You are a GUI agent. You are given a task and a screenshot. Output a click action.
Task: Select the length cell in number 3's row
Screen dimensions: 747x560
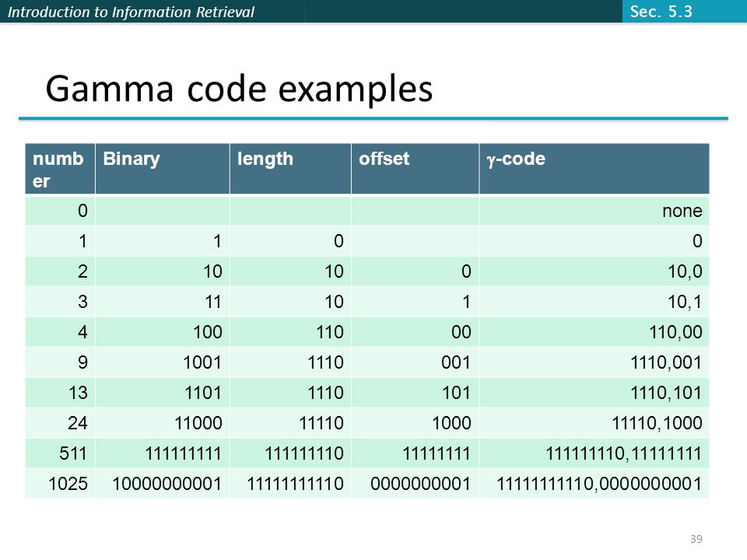tap(290, 302)
